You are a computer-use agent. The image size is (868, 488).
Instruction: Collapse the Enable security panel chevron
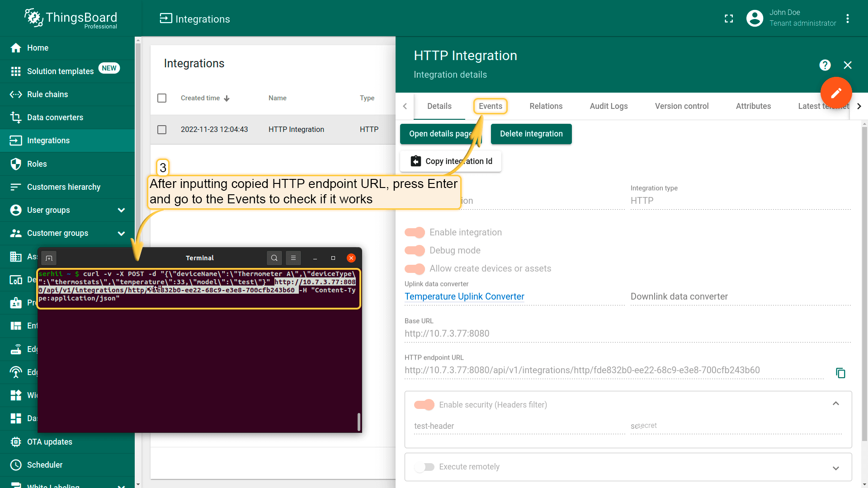tap(835, 404)
